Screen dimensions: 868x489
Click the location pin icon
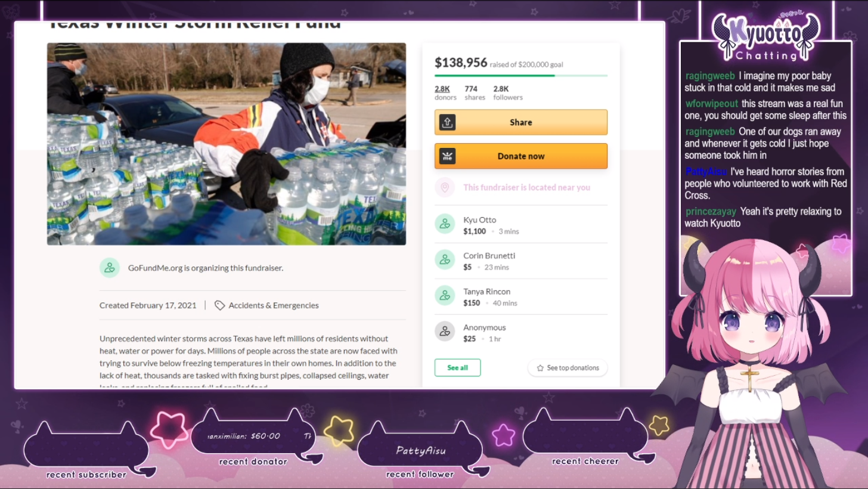445,187
